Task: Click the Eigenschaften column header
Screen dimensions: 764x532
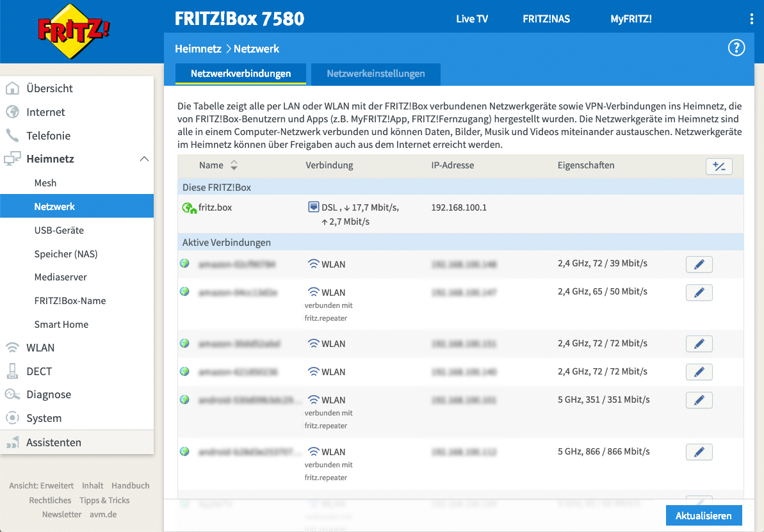Action: [586, 165]
